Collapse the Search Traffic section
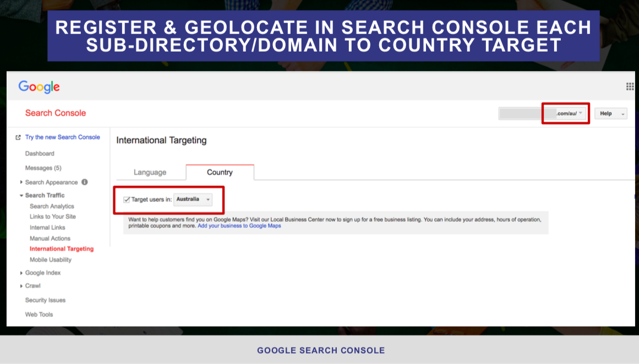The height and width of the screenshot is (364, 639). click(x=21, y=195)
